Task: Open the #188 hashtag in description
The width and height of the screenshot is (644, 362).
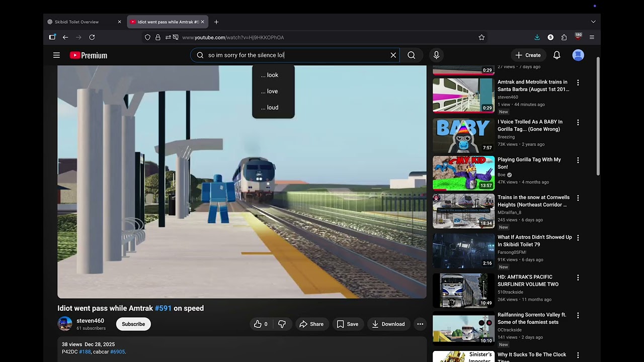Action: pos(85,352)
